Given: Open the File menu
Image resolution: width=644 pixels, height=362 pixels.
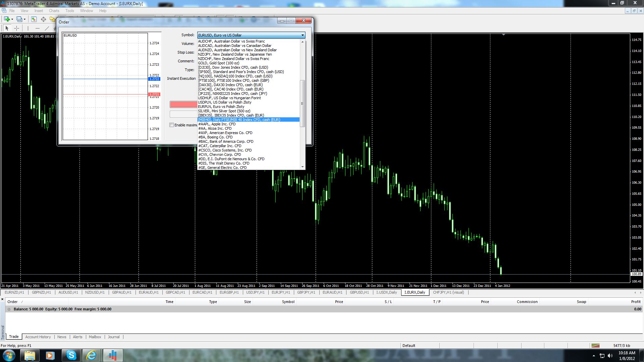Looking at the screenshot, I should 12,11.
